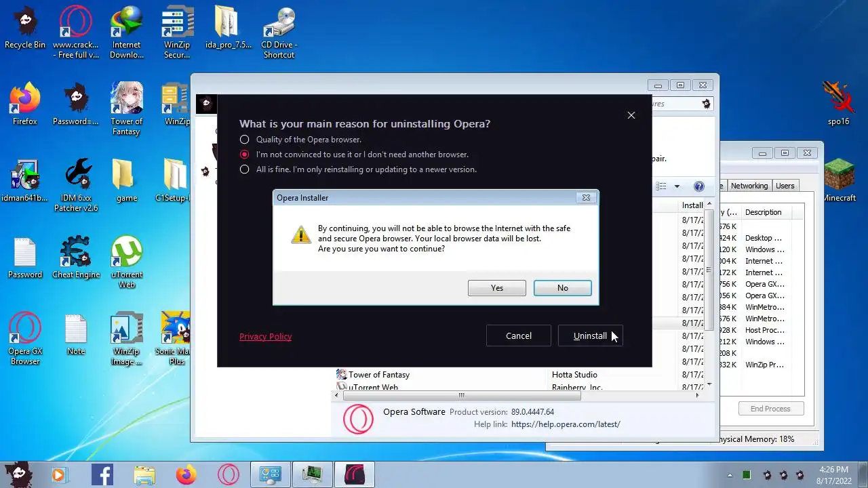Switch to the Networking tab in Task Manager
Screen dimensions: 868x488
click(749, 186)
